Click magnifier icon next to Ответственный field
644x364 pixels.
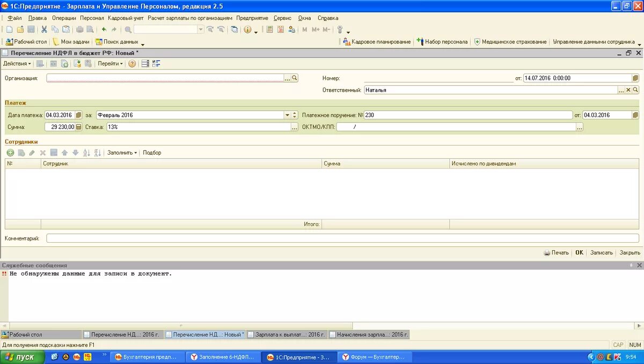click(x=635, y=90)
